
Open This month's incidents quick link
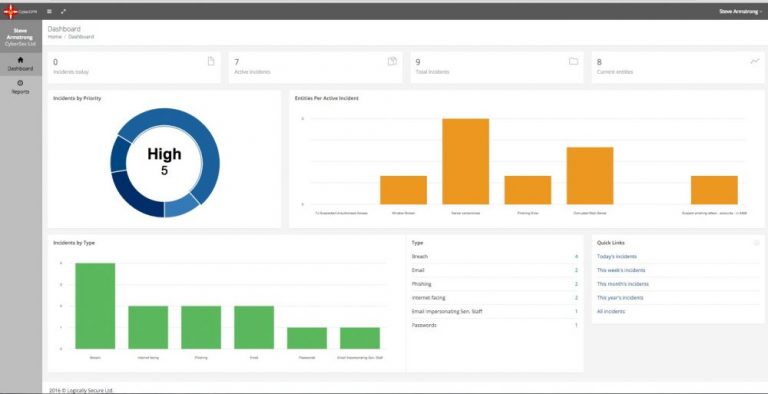622,284
